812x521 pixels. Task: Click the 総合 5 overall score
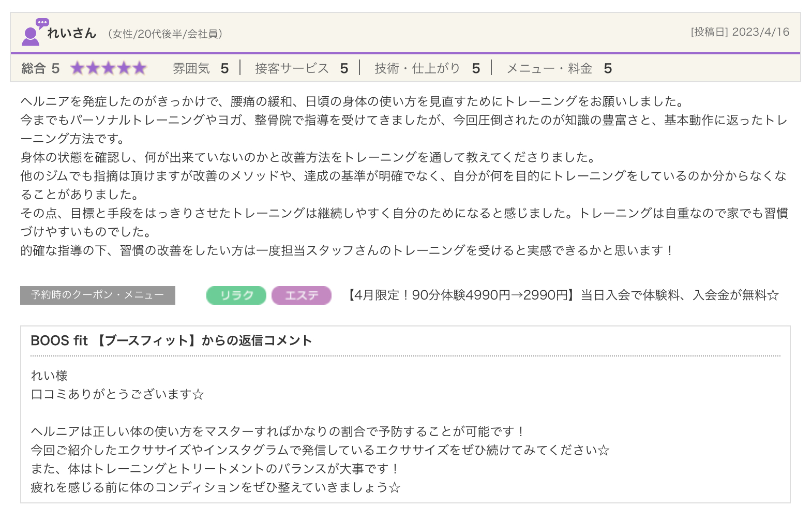[x=40, y=68]
